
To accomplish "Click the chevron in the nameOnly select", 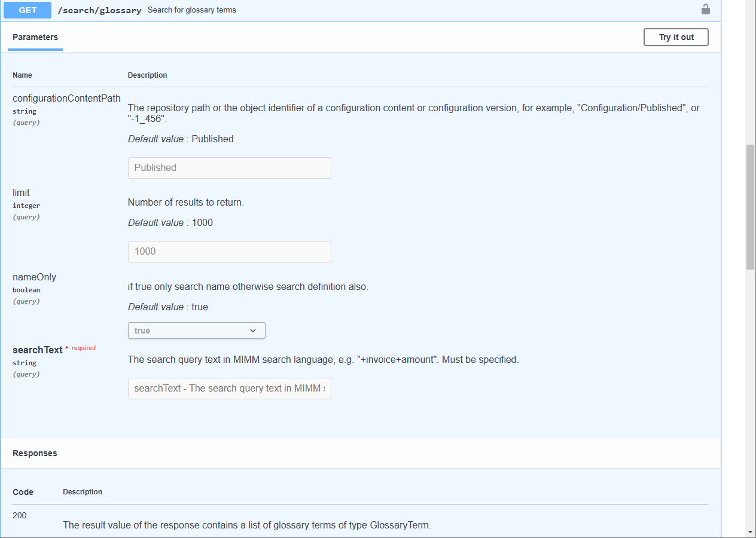I will [253, 331].
